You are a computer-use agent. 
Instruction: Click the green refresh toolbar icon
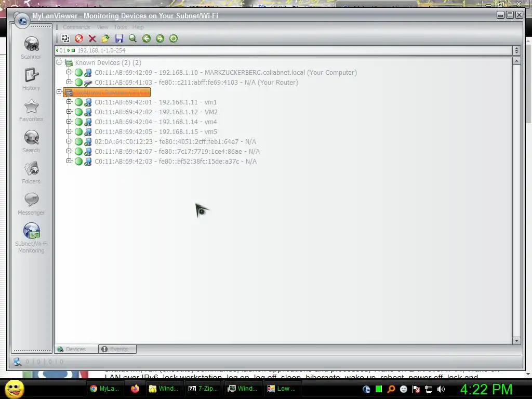tap(174, 38)
